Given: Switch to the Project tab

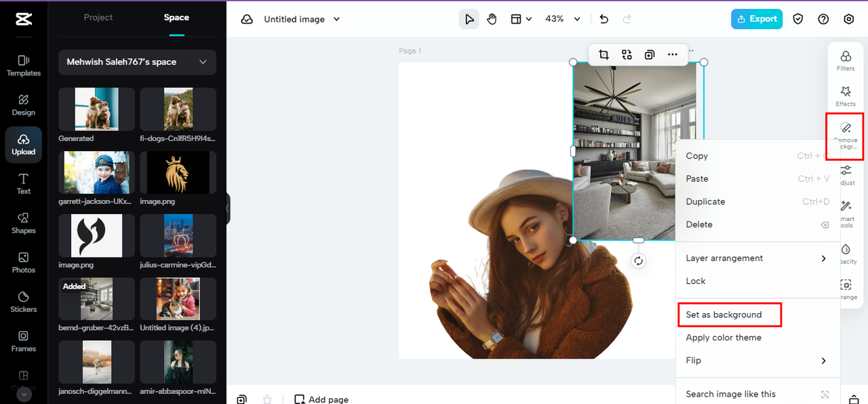Looking at the screenshot, I should coord(98,18).
